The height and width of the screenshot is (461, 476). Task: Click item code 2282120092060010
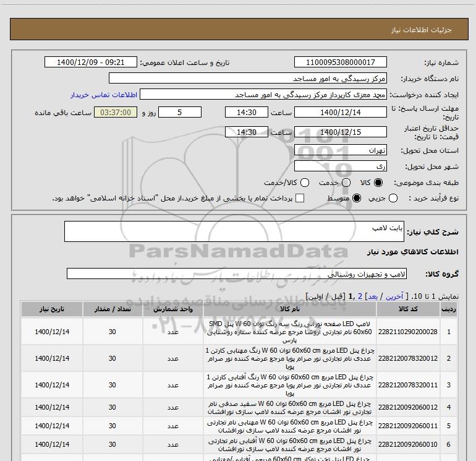(408, 444)
